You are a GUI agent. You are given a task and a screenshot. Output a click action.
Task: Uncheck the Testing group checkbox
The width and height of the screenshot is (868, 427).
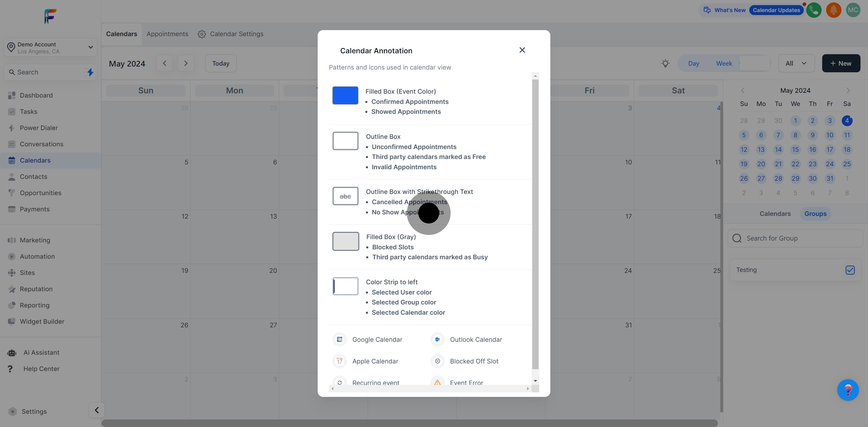pyautogui.click(x=850, y=270)
